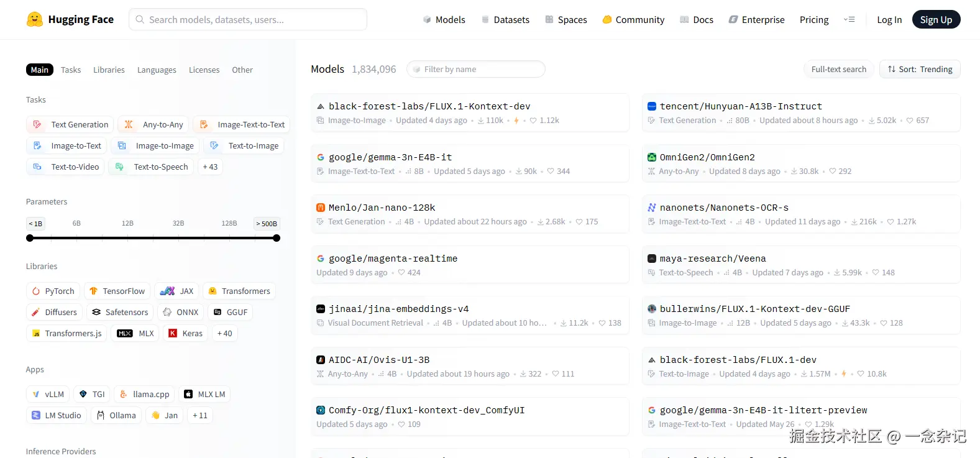The image size is (980, 458).
Task: Expand the +43 more tasks list
Action: point(210,167)
